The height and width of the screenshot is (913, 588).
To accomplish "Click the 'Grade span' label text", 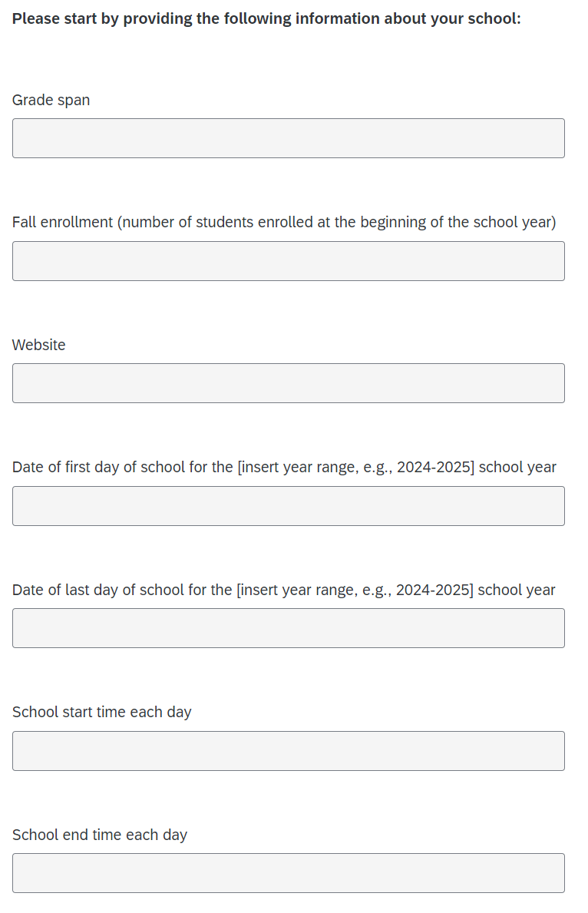I will (51, 100).
